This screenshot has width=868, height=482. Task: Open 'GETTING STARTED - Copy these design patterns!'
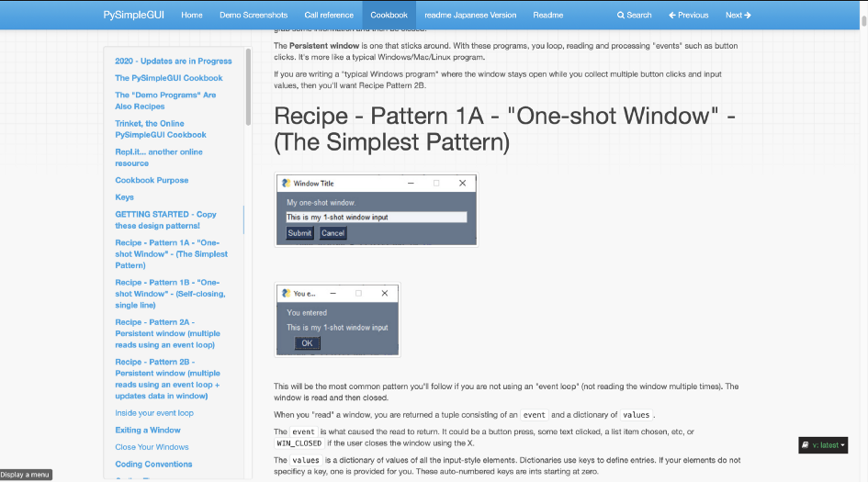click(165, 219)
